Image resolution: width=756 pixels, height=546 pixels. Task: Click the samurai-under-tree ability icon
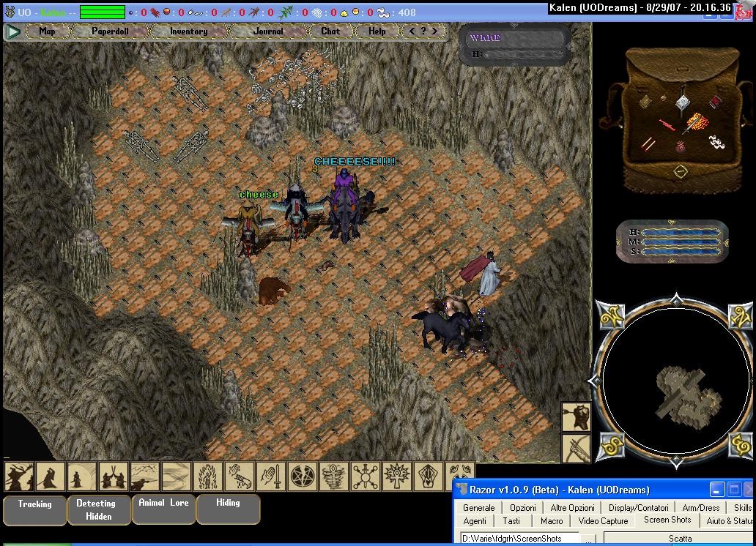(x=19, y=476)
